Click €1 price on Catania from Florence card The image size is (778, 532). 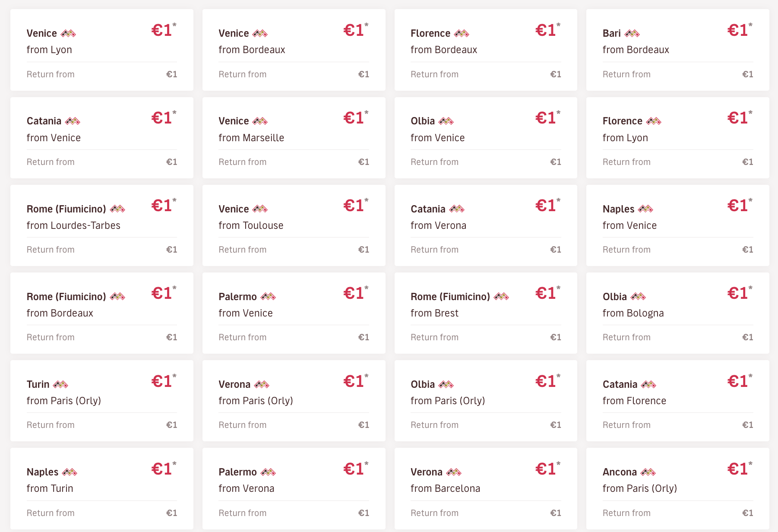tap(737, 381)
